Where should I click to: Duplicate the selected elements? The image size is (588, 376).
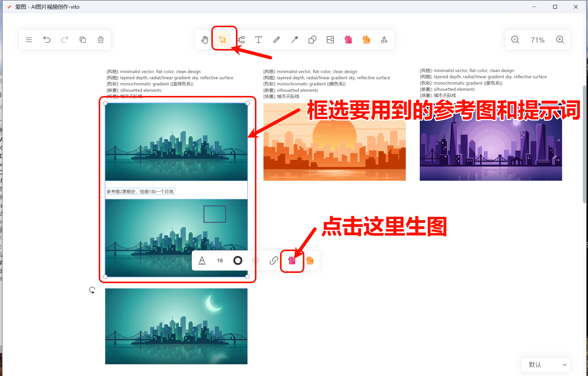coord(83,40)
